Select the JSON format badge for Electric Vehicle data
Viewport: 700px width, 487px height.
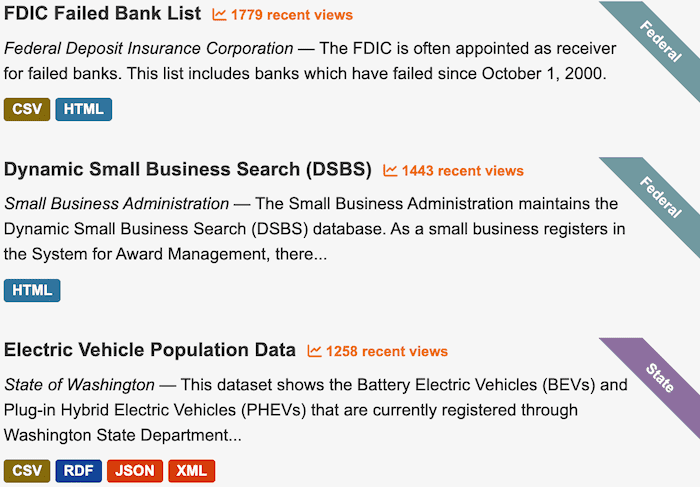pyautogui.click(x=135, y=471)
